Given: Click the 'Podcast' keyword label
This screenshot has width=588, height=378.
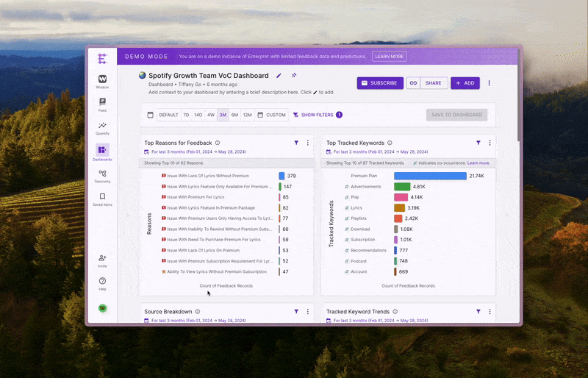Looking at the screenshot, I should 359,261.
